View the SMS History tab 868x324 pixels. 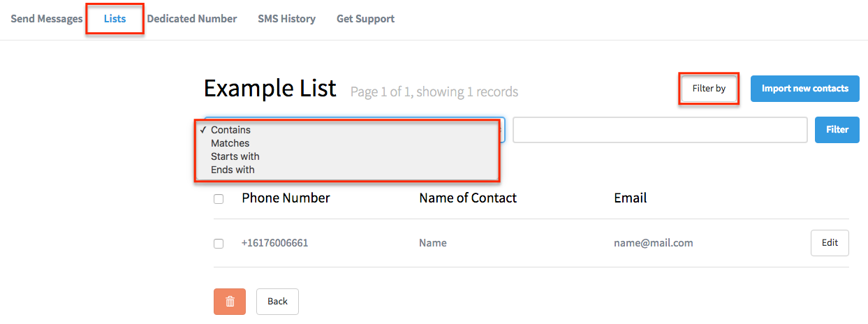(286, 19)
